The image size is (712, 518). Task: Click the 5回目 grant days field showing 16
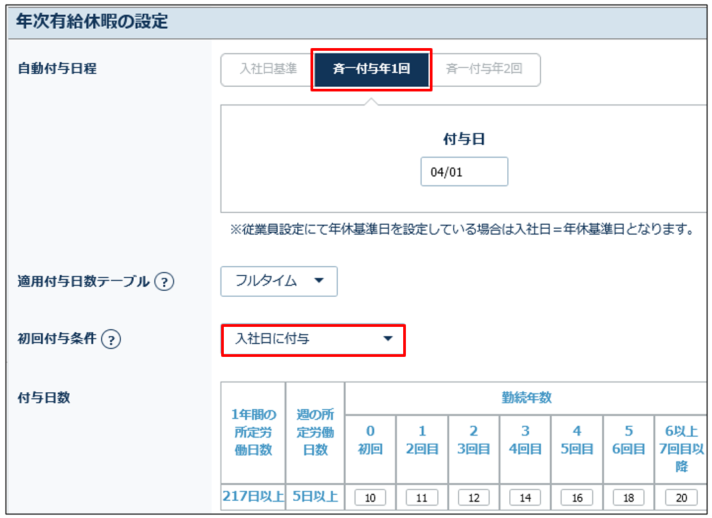point(577,498)
